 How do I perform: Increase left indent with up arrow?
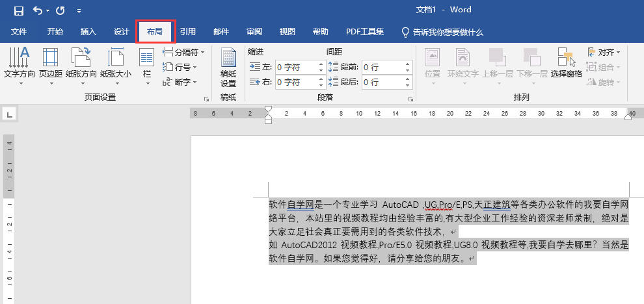[321, 64]
